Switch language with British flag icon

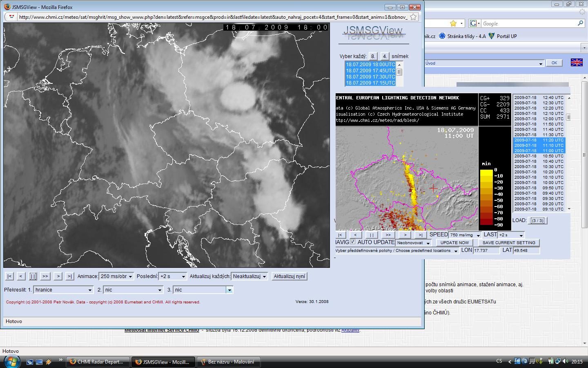pyautogui.click(x=576, y=63)
